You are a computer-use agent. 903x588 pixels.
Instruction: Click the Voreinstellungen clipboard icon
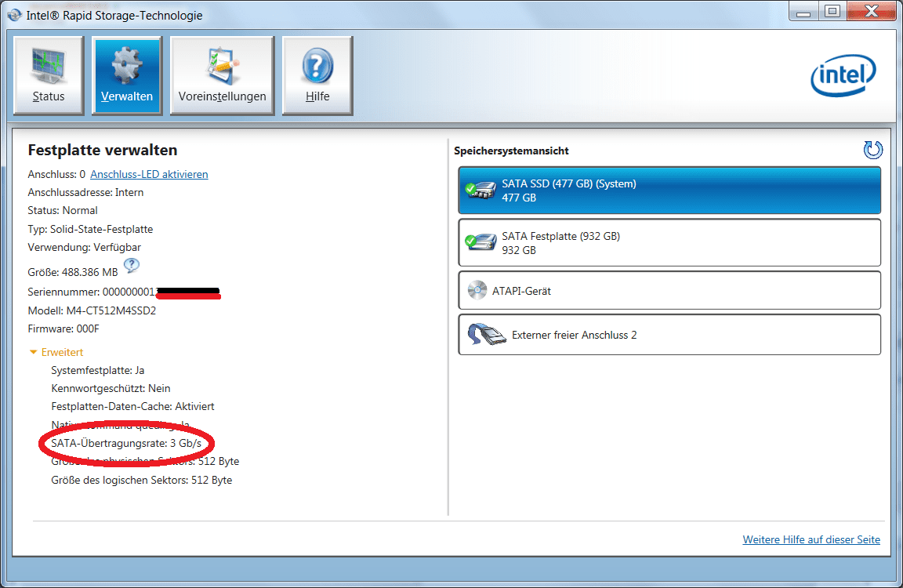tap(223, 64)
